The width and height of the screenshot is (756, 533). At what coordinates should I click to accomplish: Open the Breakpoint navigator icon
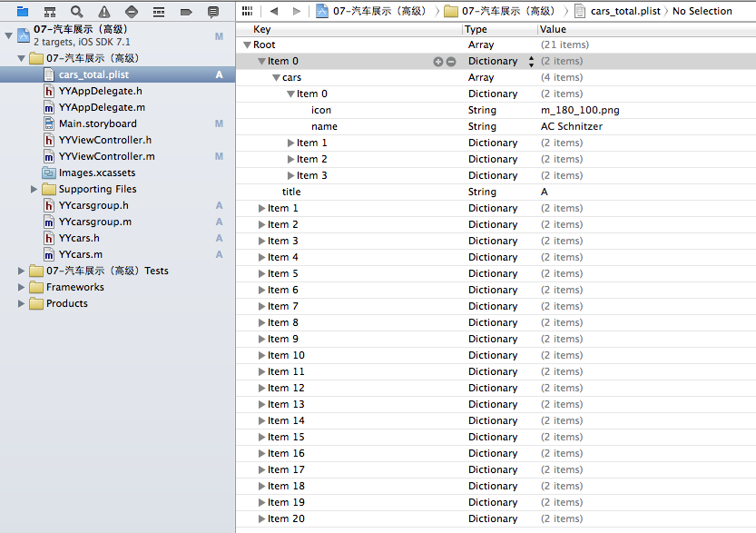coord(186,12)
